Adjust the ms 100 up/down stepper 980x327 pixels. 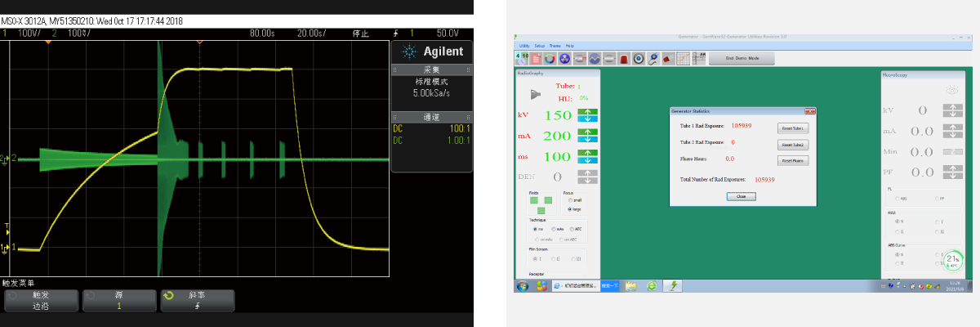588,156
